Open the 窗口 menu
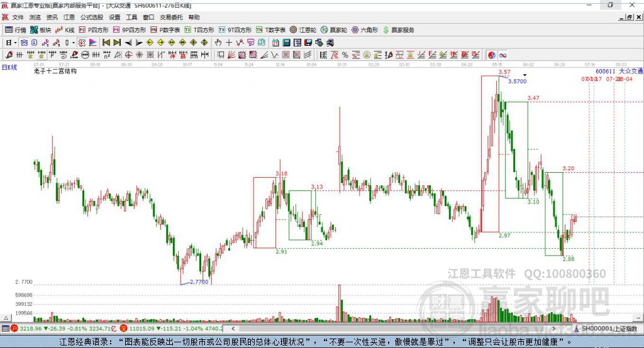 click(x=148, y=17)
